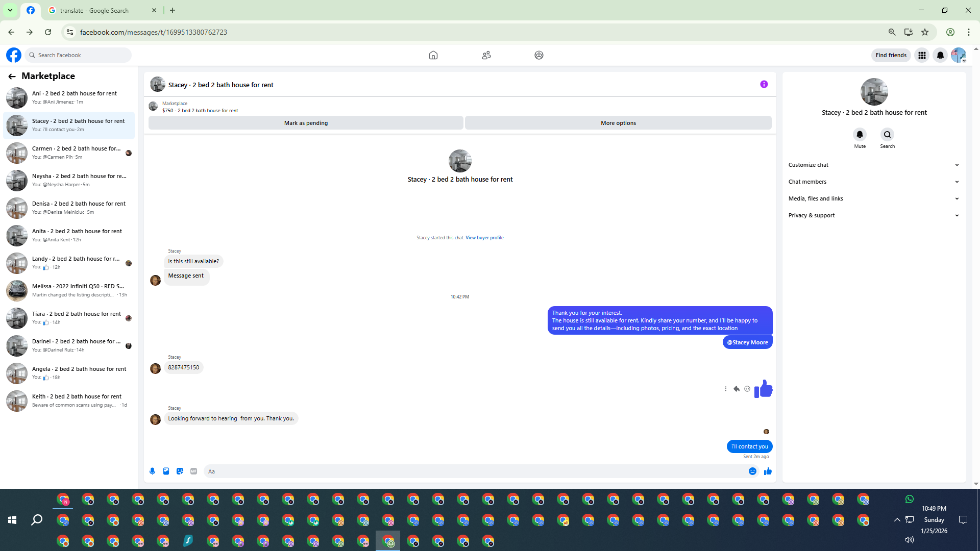The image size is (980, 551).
Task: Open Windows taskbar search icon
Action: click(x=37, y=520)
